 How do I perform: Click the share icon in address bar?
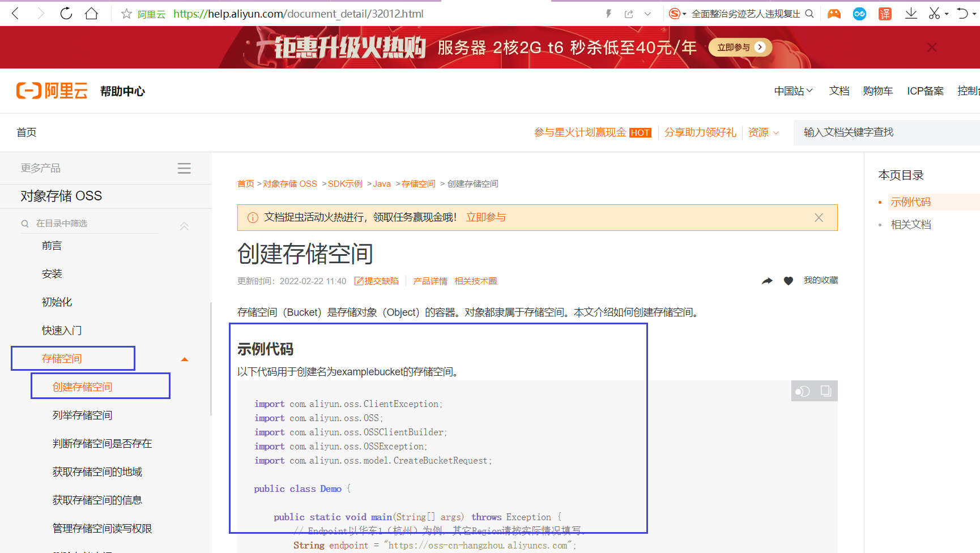(x=629, y=14)
